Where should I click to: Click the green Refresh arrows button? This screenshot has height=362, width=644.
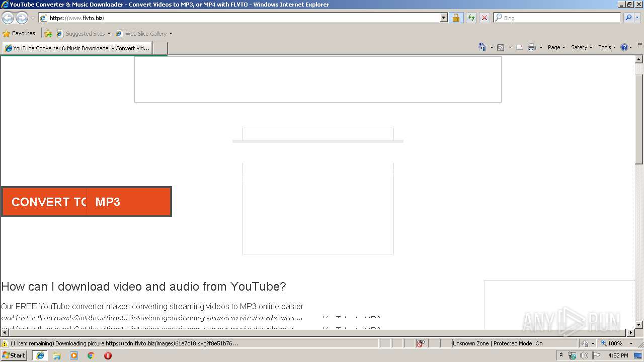pos(471,18)
